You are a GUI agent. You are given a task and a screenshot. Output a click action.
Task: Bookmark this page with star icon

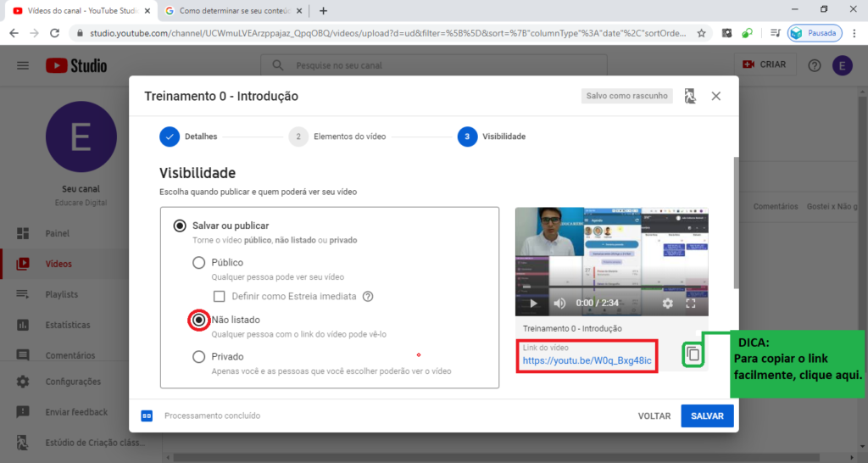[x=701, y=33]
